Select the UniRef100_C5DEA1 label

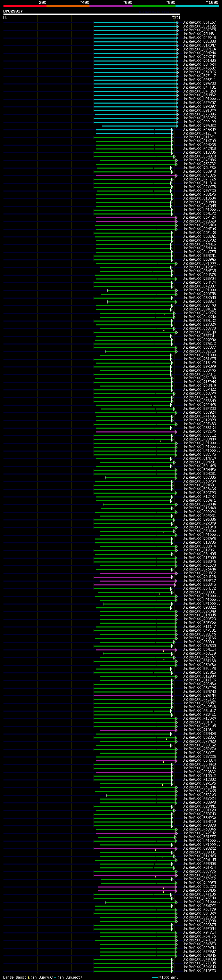[199, 237]
